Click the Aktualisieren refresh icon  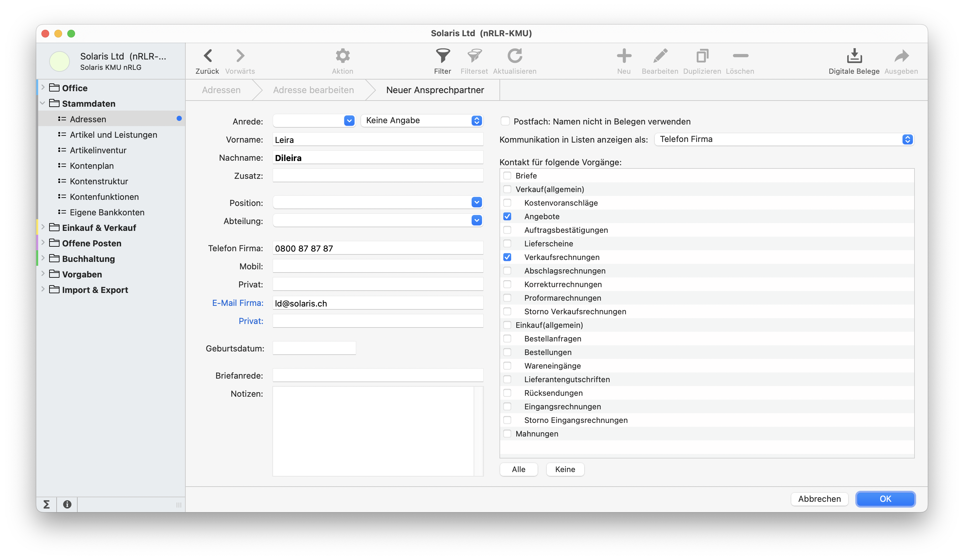[x=515, y=56]
